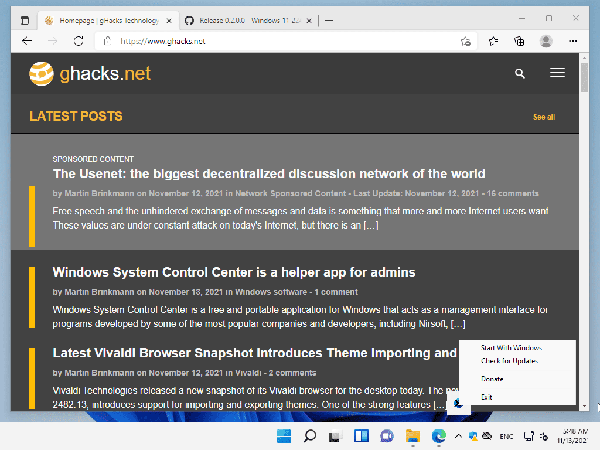Click the ENG language indicator
Screen dimensions: 600x450
point(506,436)
